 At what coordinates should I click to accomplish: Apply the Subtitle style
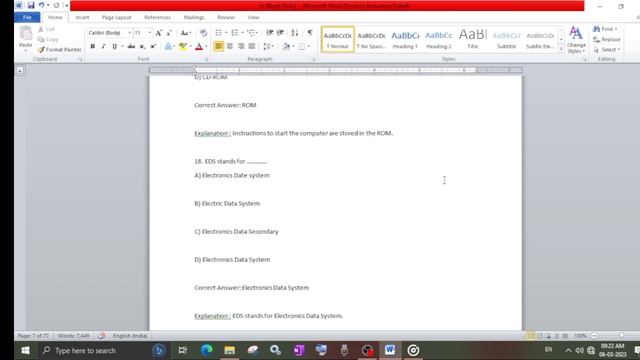(x=507, y=40)
